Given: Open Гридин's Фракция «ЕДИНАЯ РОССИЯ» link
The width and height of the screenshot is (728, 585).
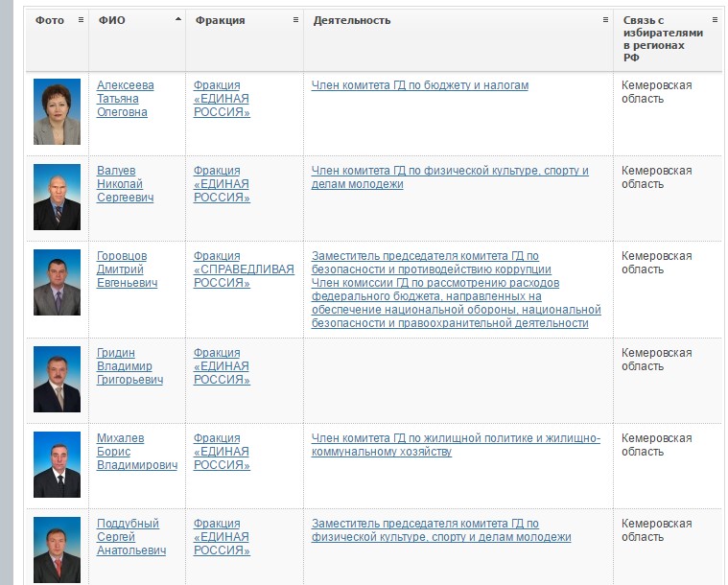Looking at the screenshot, I should [222, 366].
